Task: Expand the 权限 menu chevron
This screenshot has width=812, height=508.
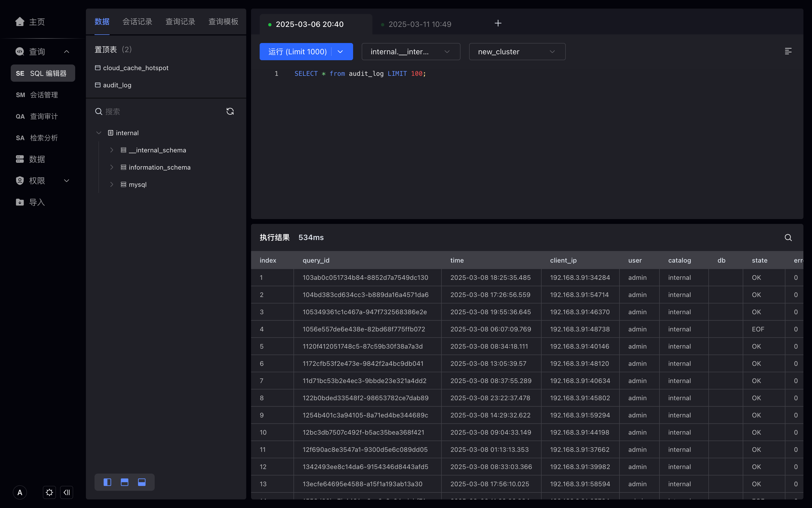Action: 66,181
